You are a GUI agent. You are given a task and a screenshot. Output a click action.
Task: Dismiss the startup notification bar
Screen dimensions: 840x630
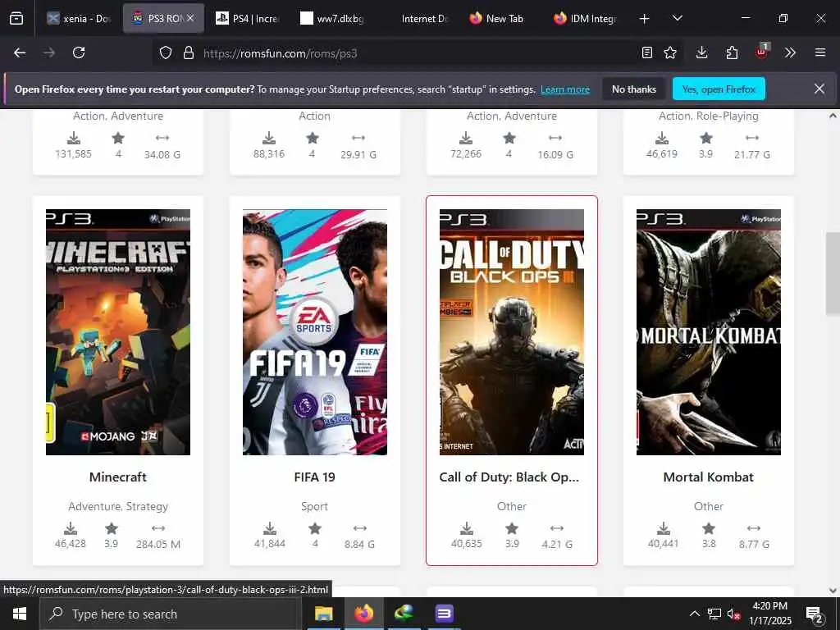pos(819,89)
